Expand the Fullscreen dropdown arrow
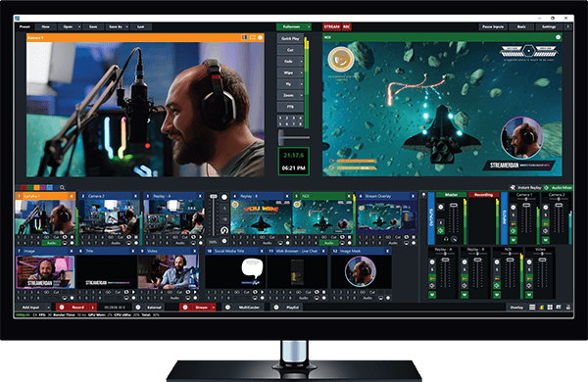This screenshot has width=588, height=382. point(309,26)
